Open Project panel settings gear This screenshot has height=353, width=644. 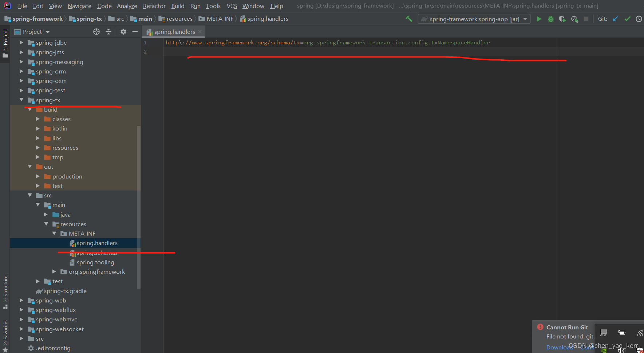[x=123, y=32]
